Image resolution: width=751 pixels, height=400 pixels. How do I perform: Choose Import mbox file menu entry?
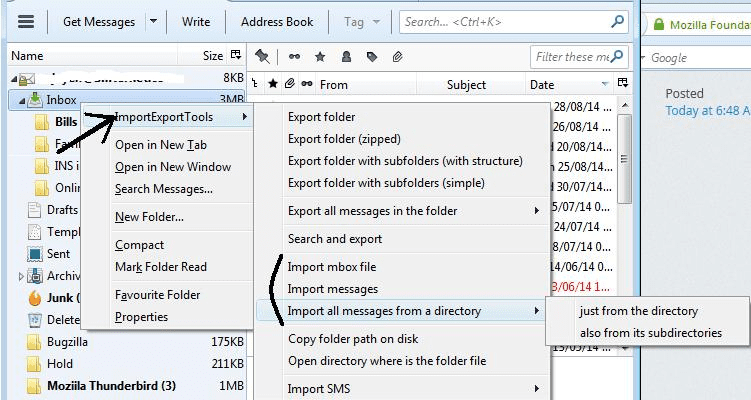(332, 267)
